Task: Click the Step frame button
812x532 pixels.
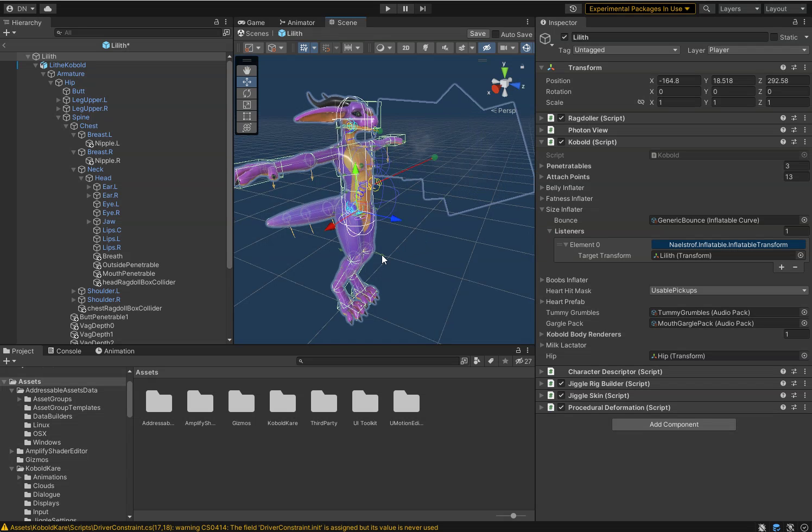Action: [x=423, y=9]
